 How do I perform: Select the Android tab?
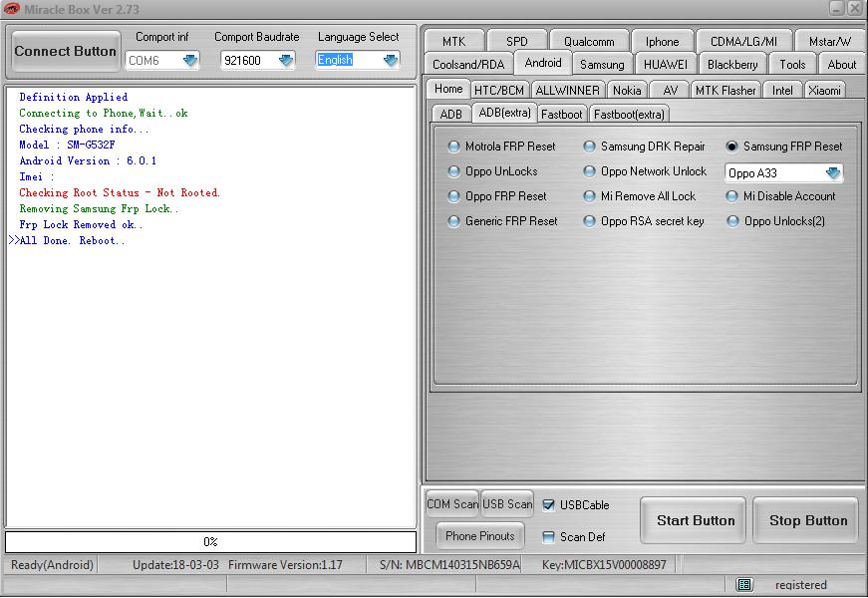coord(543,63)
